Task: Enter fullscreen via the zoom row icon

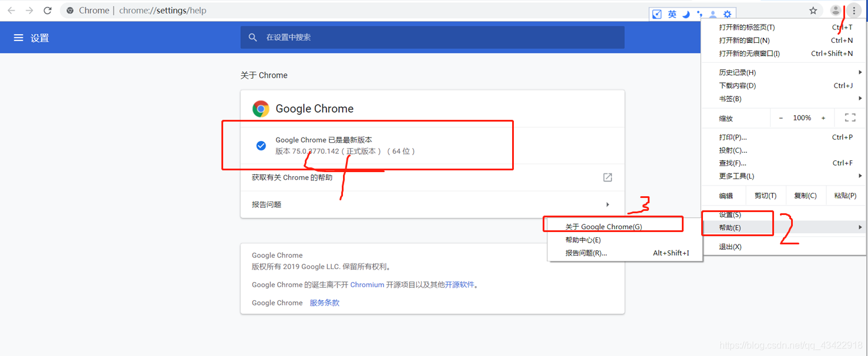Action: click(850, 117)
